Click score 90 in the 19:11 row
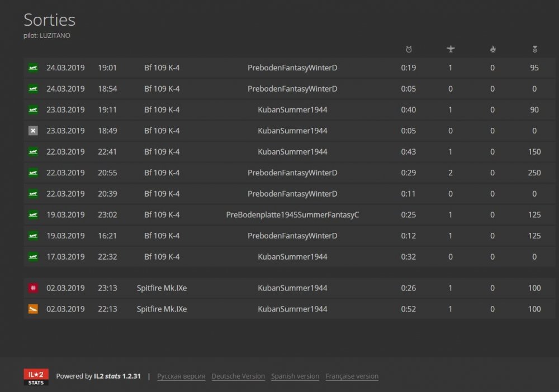The height and width of the screenshot is (392, 559). pos(534,109)
